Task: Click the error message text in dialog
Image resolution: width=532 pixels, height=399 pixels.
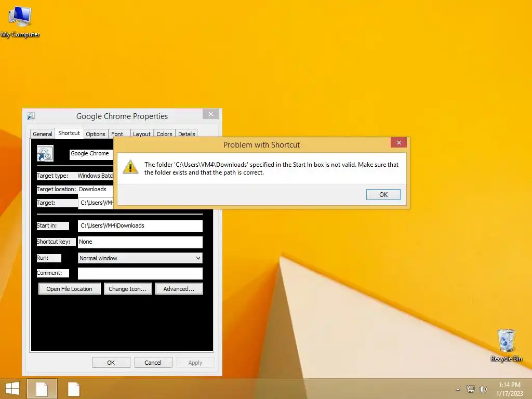Action: pyautogui.click(x=271, y=168)
